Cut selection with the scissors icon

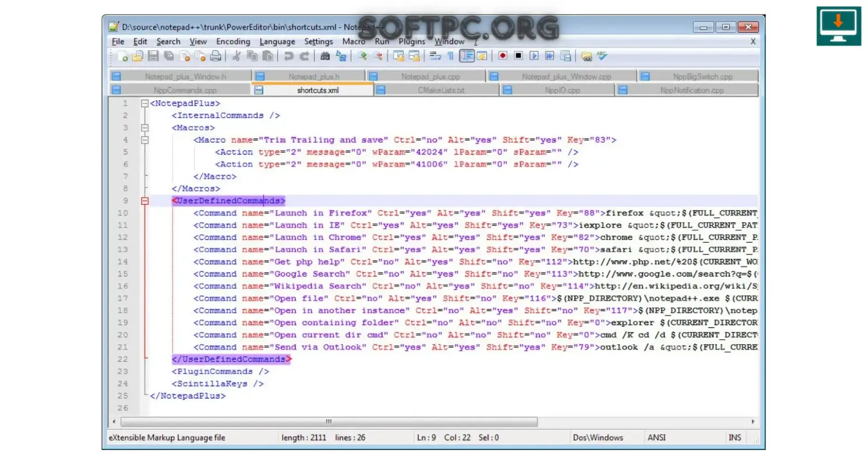[x=236, y=56]
